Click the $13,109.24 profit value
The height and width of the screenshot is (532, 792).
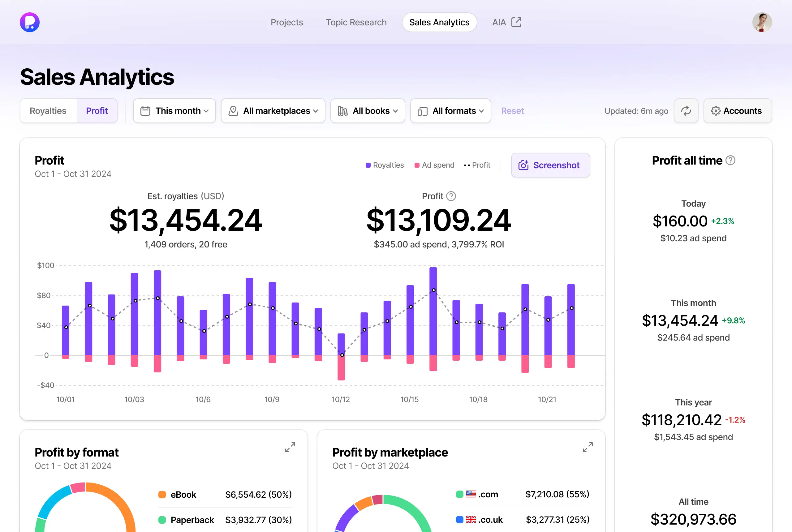(x=439, y=221)
